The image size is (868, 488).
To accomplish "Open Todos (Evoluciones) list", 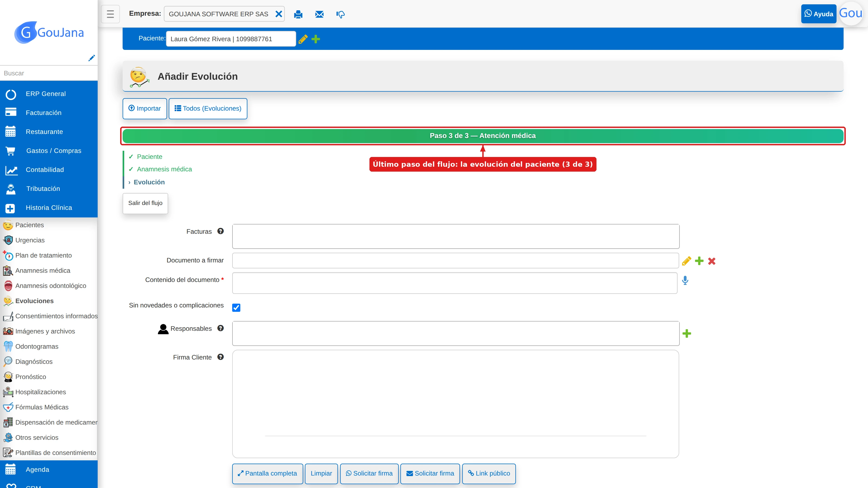I will point(208,108).
